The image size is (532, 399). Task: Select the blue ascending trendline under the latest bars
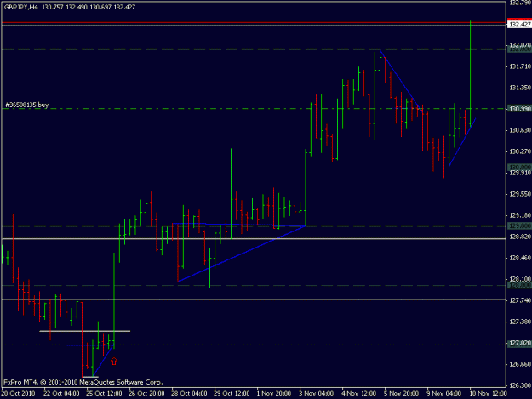click(x=462, y=142)
